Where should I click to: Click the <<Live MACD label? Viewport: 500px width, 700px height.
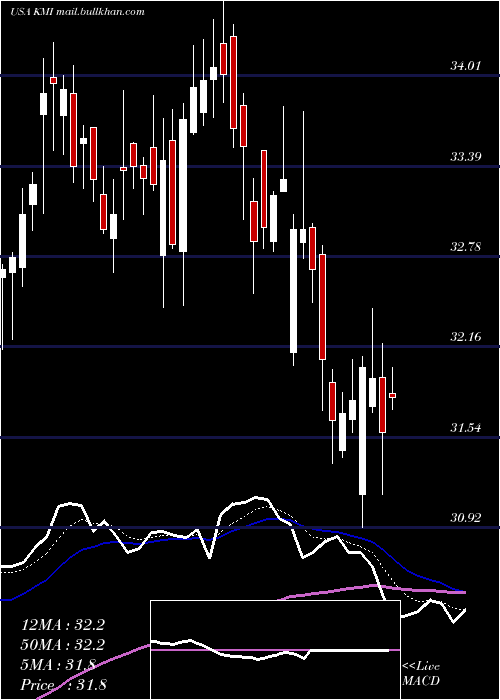[421, 674]
